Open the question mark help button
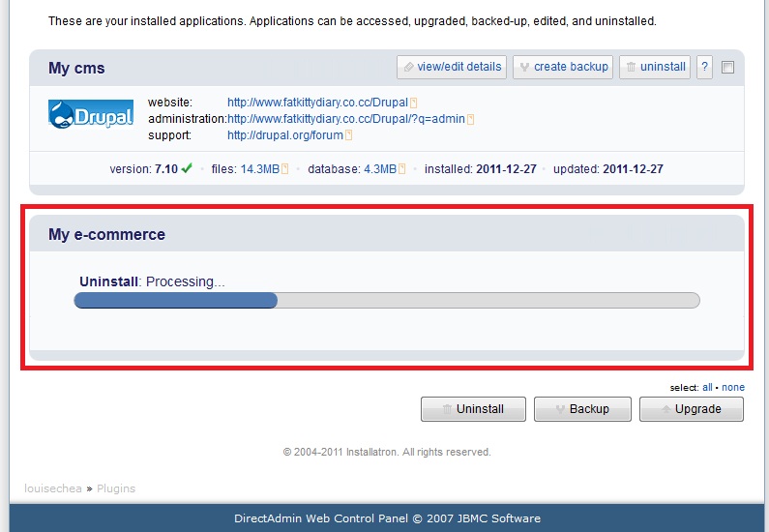 click(x=705, y=67)
